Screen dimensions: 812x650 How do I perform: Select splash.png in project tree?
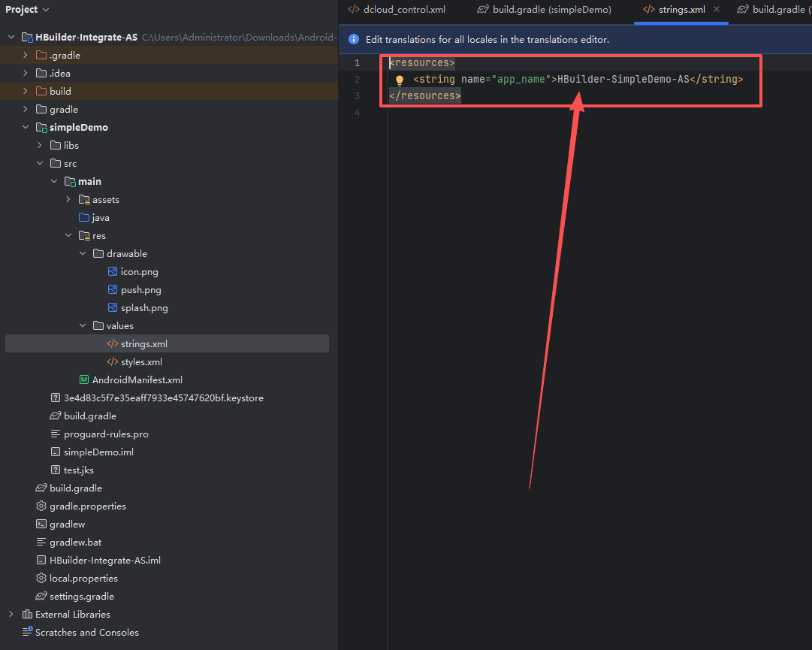[x=144, y=307]
